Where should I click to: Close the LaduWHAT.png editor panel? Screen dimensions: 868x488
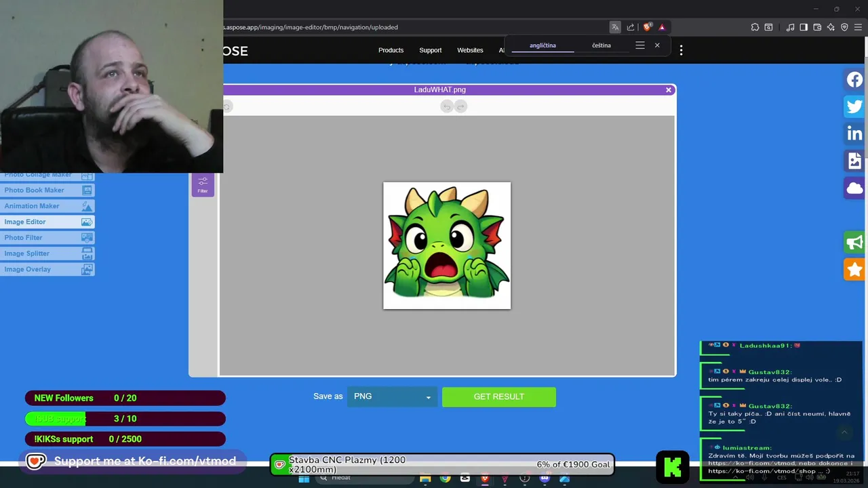(669, 89)
